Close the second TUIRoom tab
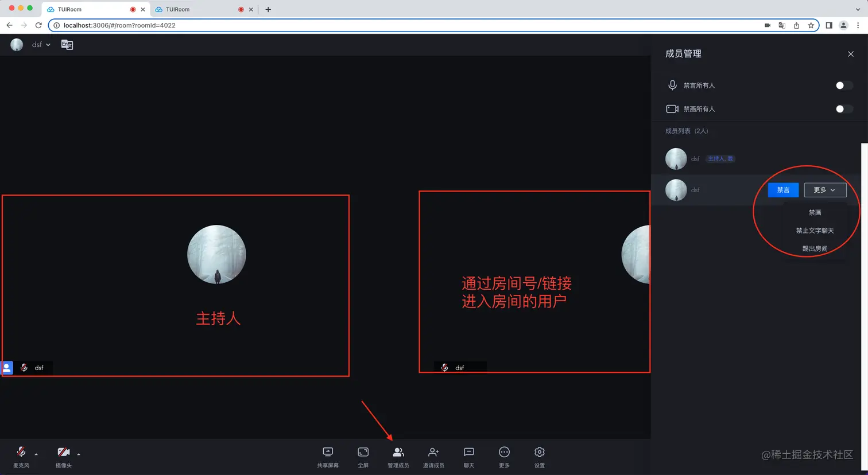Screen dimensions: 868x475 click(x=251, y=9)
